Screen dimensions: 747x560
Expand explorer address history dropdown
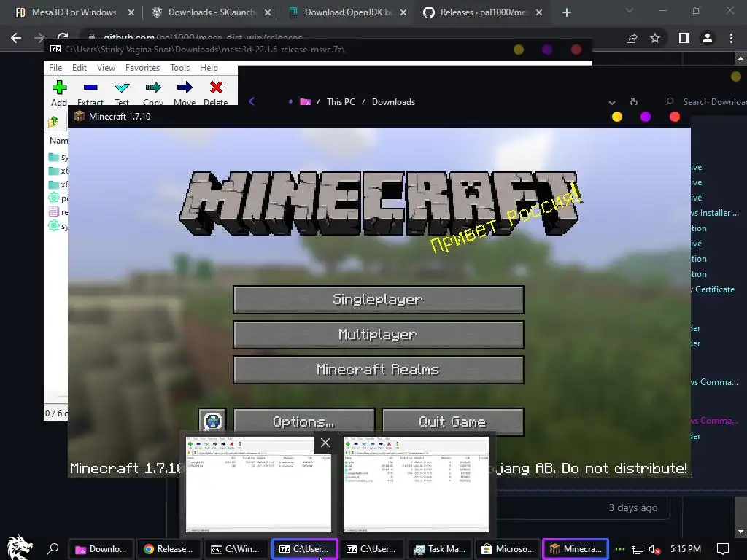612,102
